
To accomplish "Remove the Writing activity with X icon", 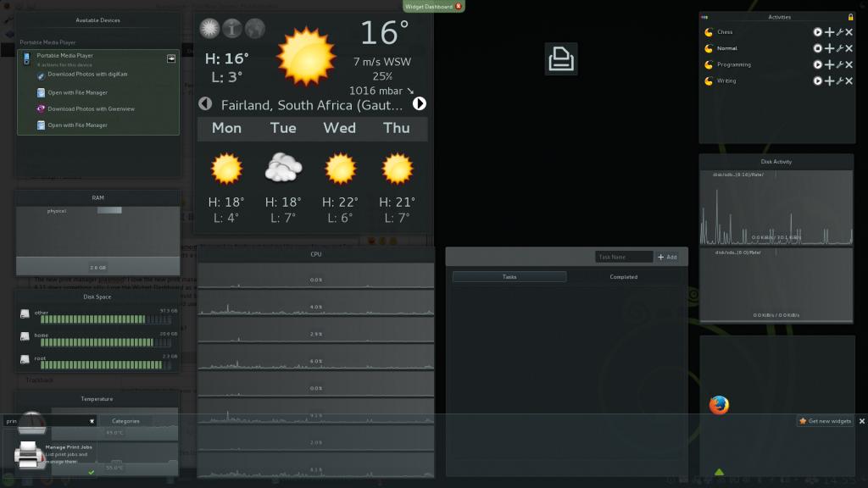I will point(849,81).
